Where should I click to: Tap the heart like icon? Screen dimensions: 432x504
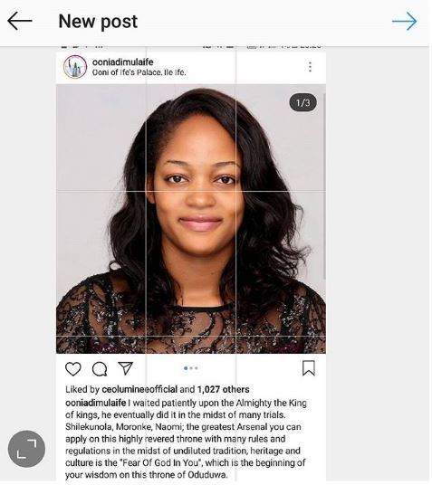click(73, 368)
